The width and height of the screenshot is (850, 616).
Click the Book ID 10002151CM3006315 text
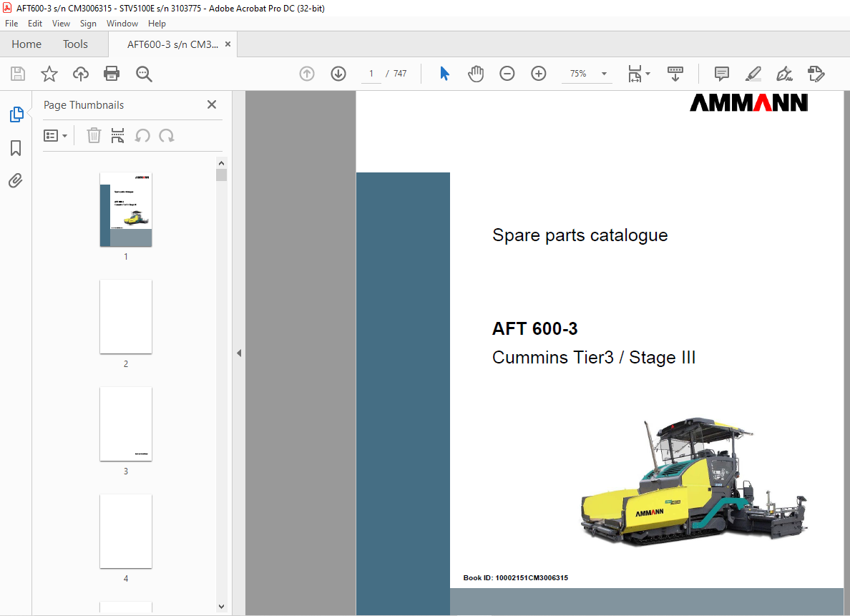[x=516, y=578]
